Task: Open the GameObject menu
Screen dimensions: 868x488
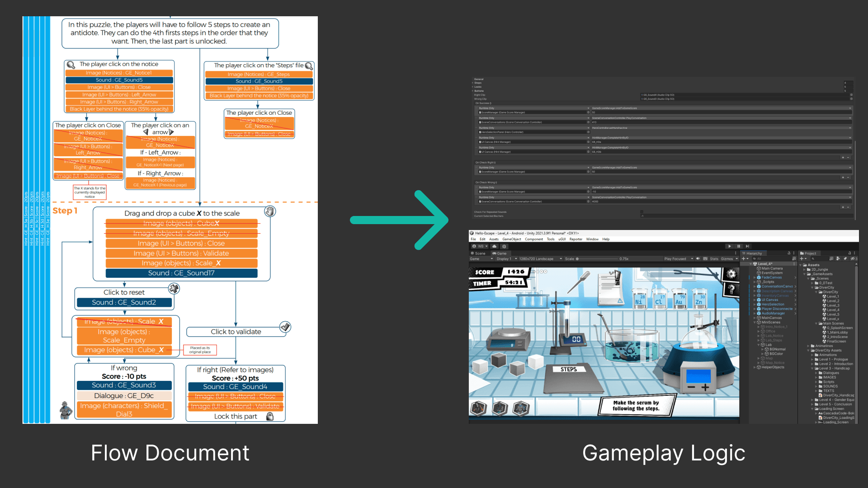Action: 512,239
